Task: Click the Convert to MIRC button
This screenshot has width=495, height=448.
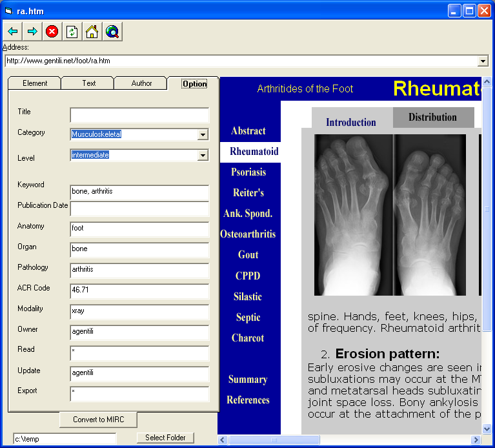Action: (98, 420)
